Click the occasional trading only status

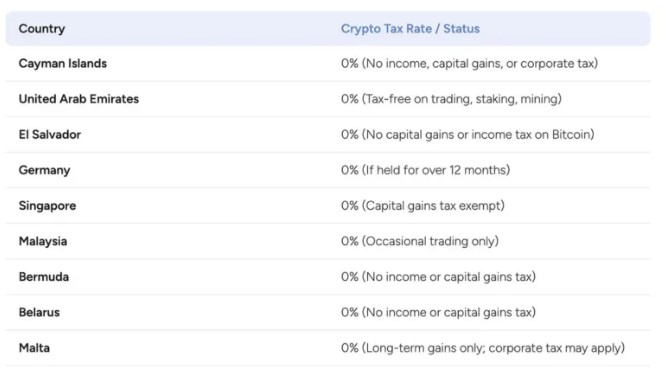(420, 241)
